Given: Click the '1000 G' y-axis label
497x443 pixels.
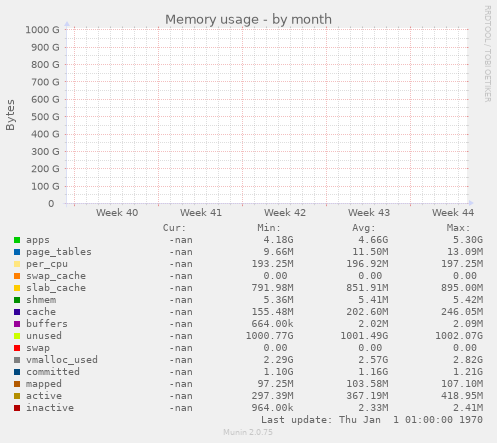Looking at the screenshot, I should coord(42,30).
